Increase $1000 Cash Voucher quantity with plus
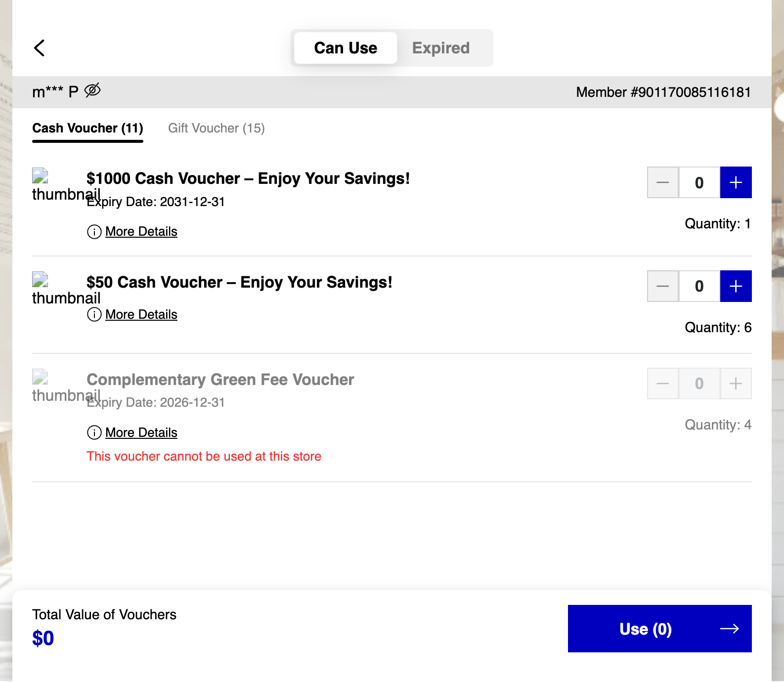 (736, 182)
